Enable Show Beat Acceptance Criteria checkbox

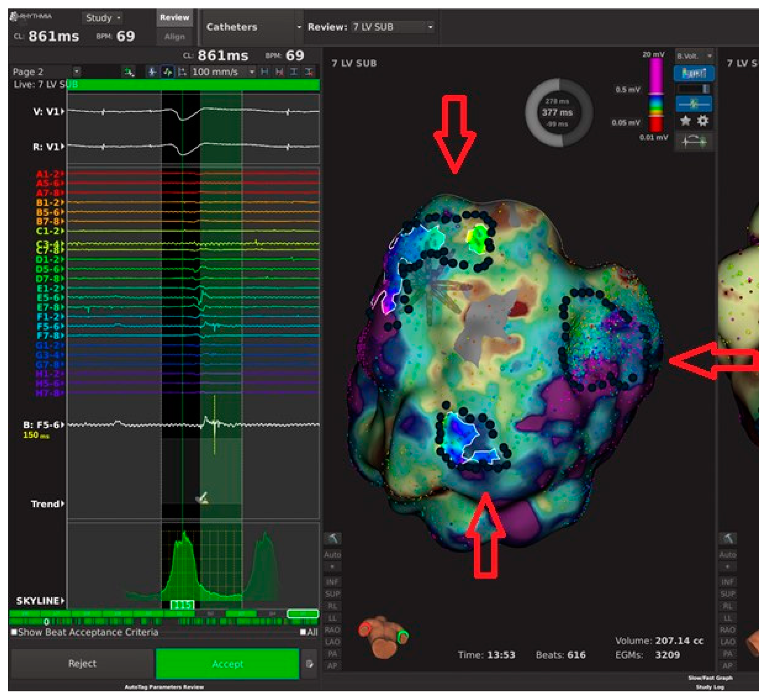pyautogui.click(x=14, y=632)
